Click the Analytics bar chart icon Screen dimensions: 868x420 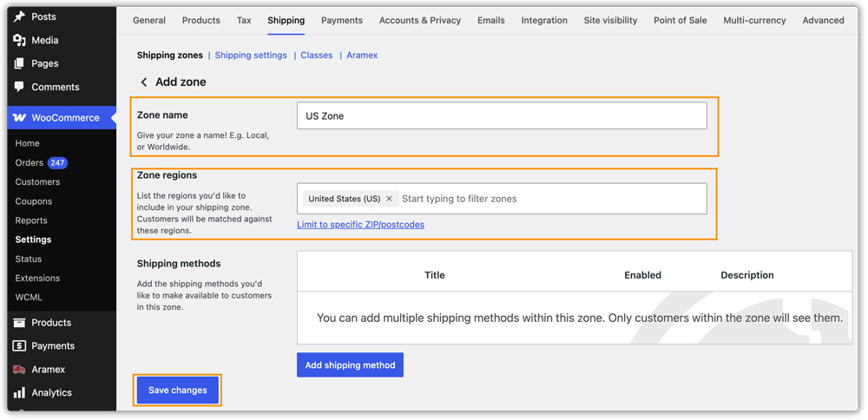point(19,392)
